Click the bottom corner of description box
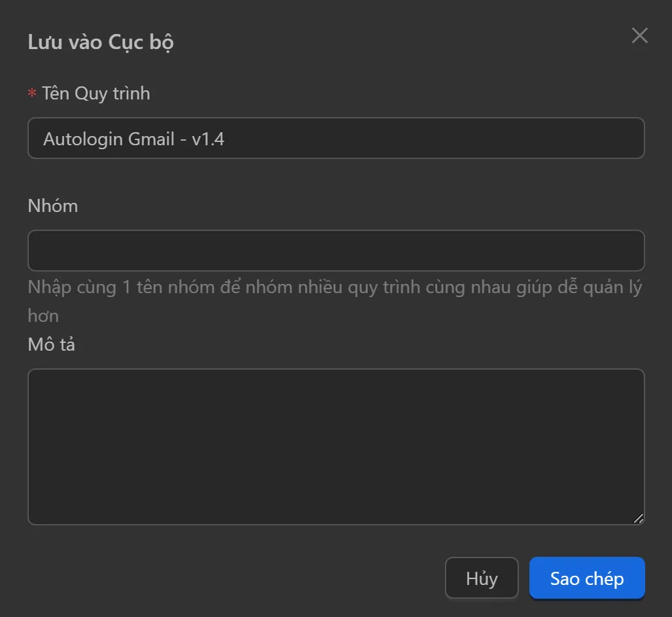 click(x=638, y=519)
